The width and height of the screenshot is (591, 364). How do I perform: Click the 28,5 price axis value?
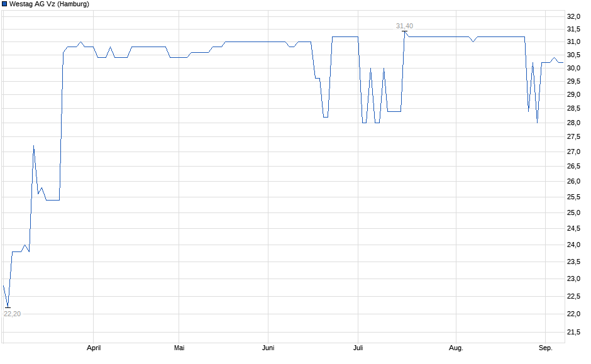[573, 109]
